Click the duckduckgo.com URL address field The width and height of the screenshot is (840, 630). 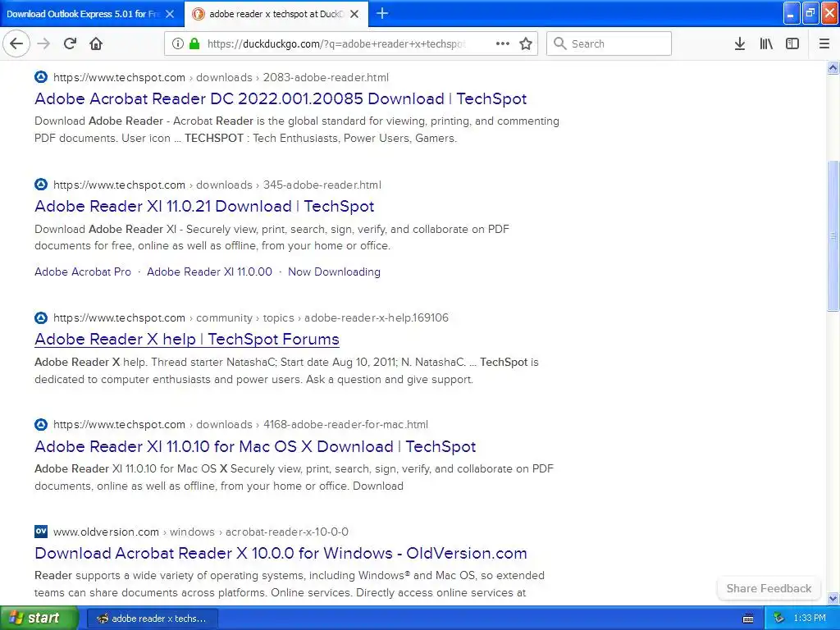(x=337, y=43)
